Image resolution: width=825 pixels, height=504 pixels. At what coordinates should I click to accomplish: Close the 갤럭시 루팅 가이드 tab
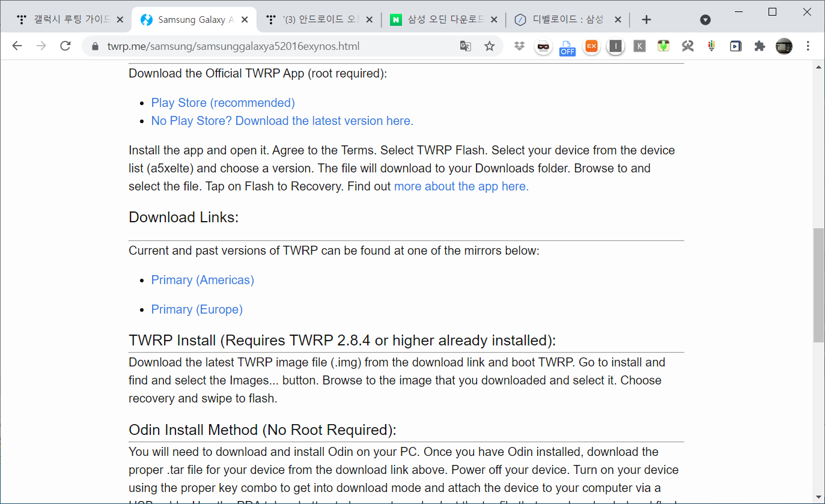[120, 20]
